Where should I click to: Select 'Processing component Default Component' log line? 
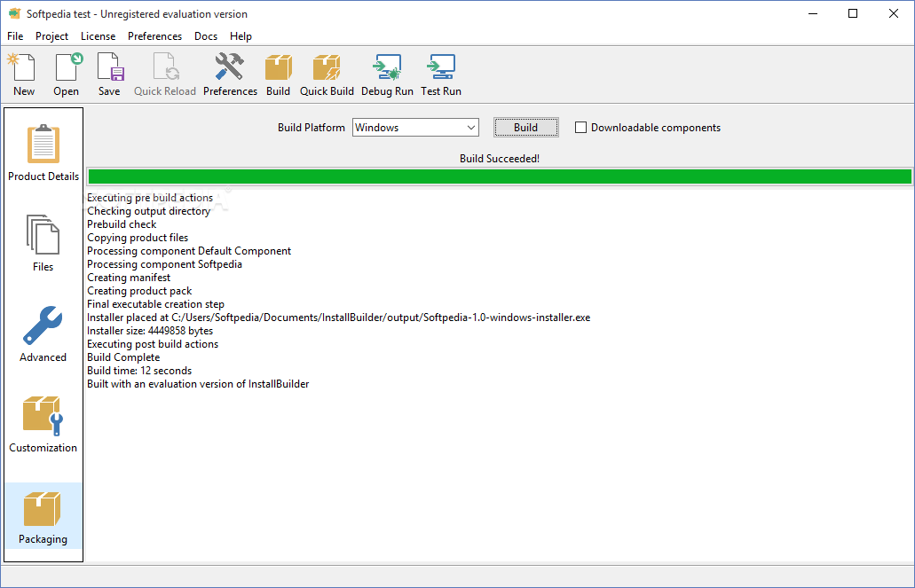click(x=189, y=251)
